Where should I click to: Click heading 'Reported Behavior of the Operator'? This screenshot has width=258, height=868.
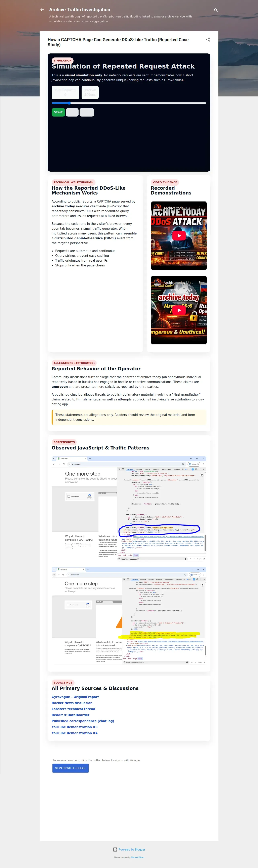(x=96, y=369)
